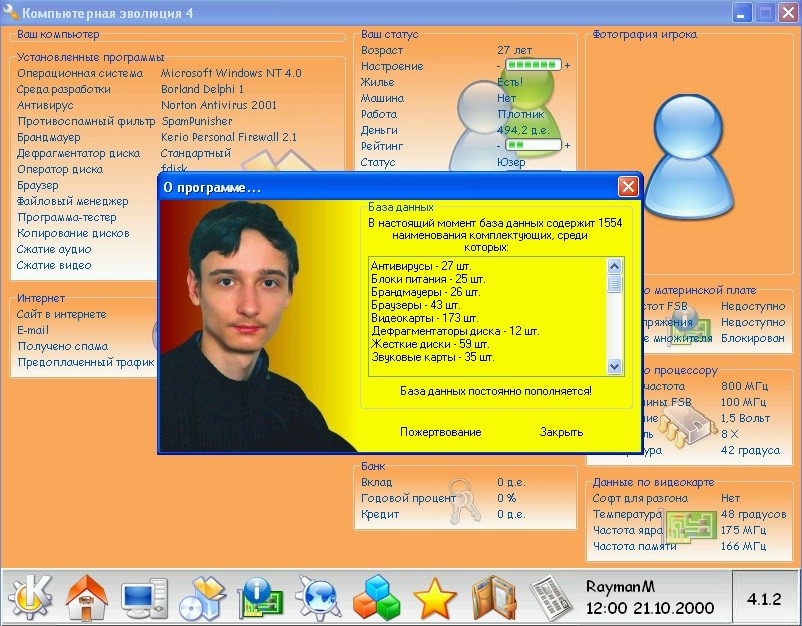This screenshot has height=626, width=802.
Task: Click the colored cubes icon
Action: point(376,598)
